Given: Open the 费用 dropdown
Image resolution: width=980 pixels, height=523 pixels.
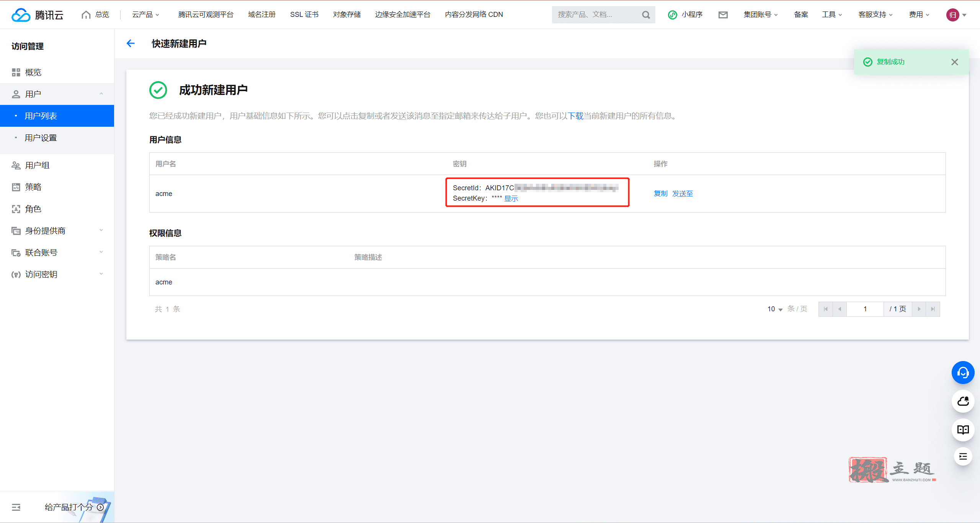Looking at the screenshot, I should (919, 15).
